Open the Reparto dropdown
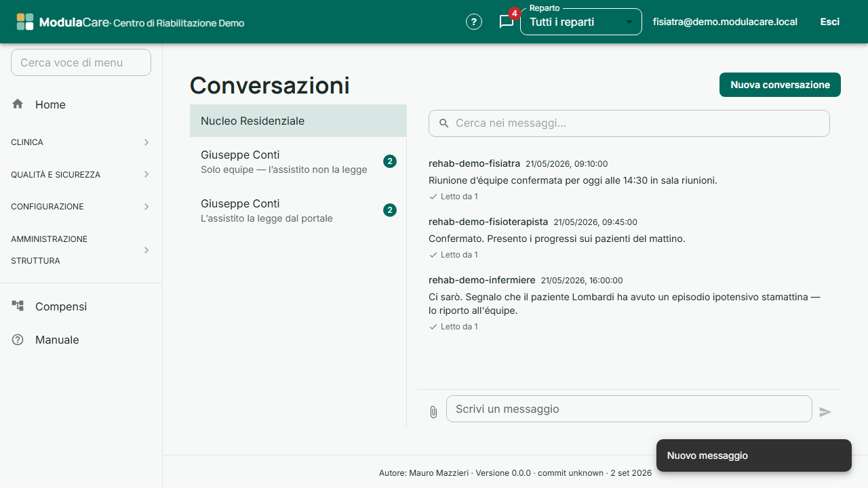The width and height of the screenshot is (868, 488). point(581,22)
